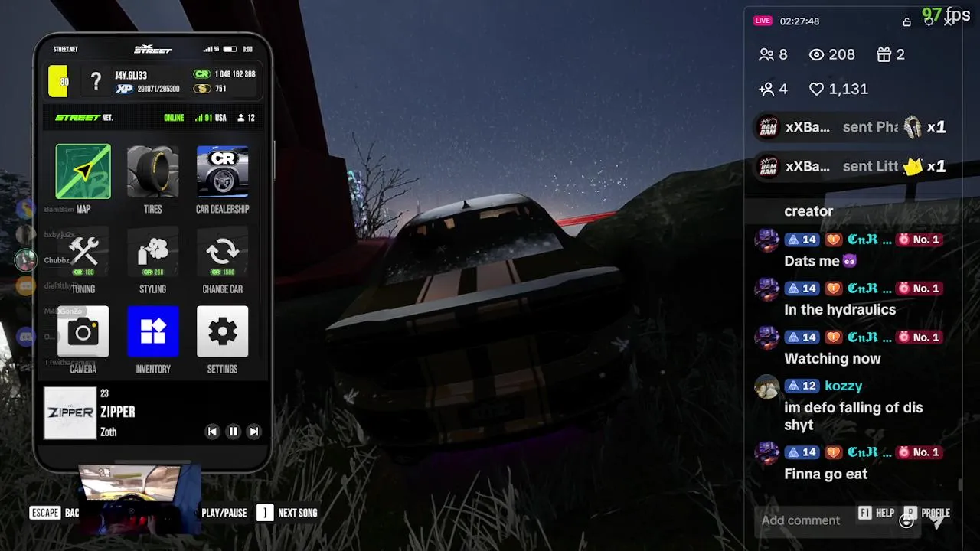The width and height of the screenshot is (980, 551).
Task: Click the 1 048 162 368 CR balance
Action: 235,74
